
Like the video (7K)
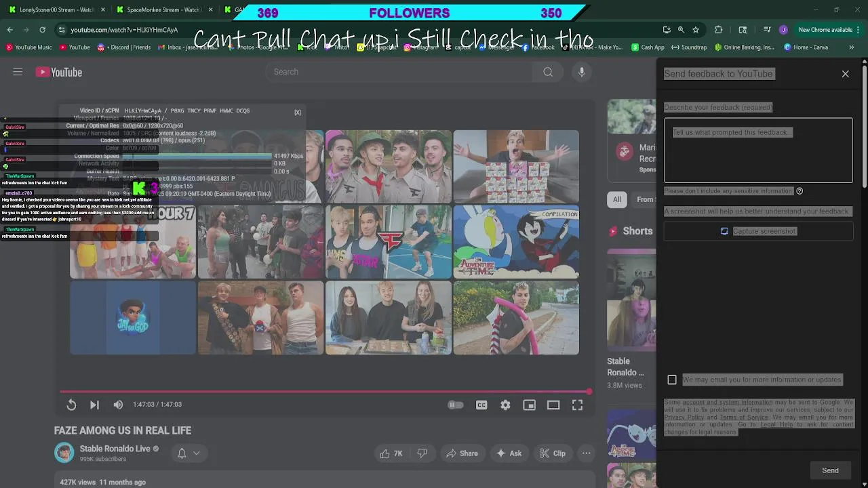pos(391,453)
